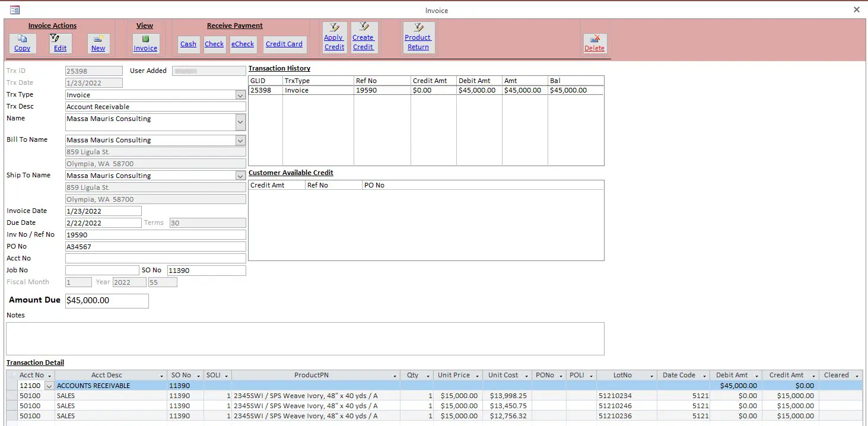Screen dimensions: 868x426
Task: Click the Cash payment button
Action: click(x=188, y=44)
